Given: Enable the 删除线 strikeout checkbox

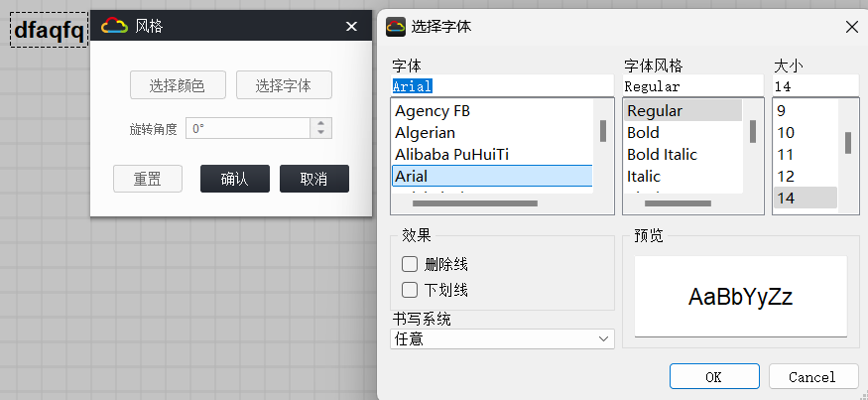Looking at the screenshot, I should [410, 264].
